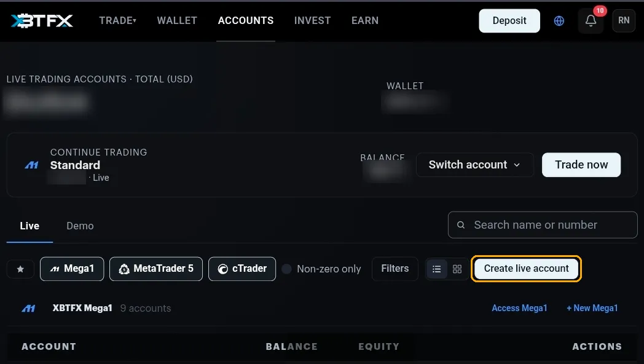Click the Standard account name

[75, 165]
